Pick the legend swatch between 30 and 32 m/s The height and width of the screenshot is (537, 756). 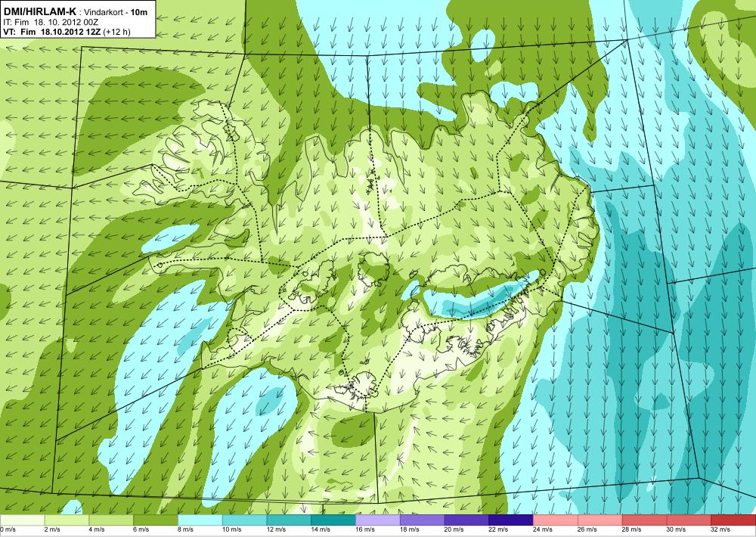pos(687,520)
